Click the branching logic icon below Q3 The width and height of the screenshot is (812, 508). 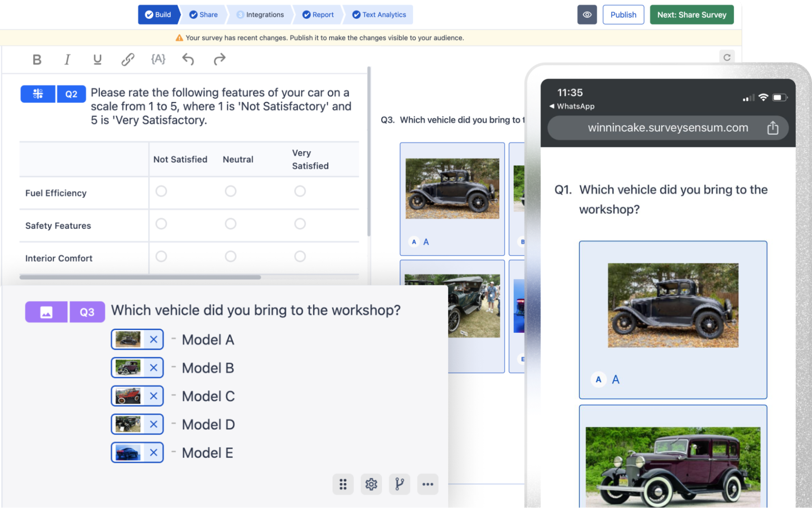[399, 484]
